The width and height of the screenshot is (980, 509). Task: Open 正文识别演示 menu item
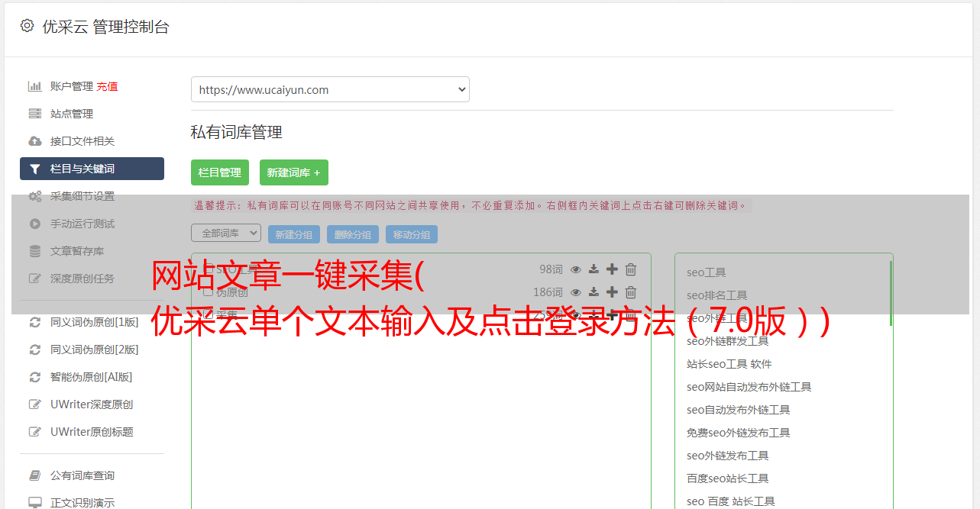[x=82, y=503]
